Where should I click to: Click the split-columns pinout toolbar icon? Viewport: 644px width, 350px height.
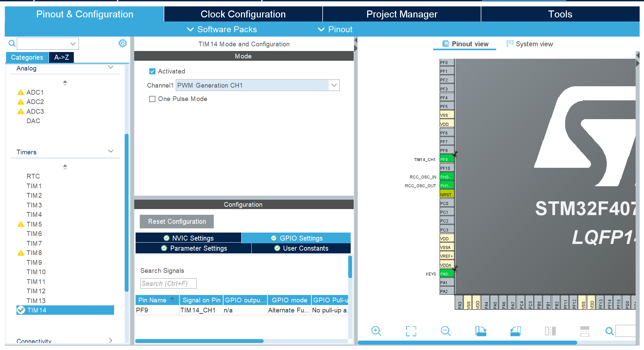[550, 331]
